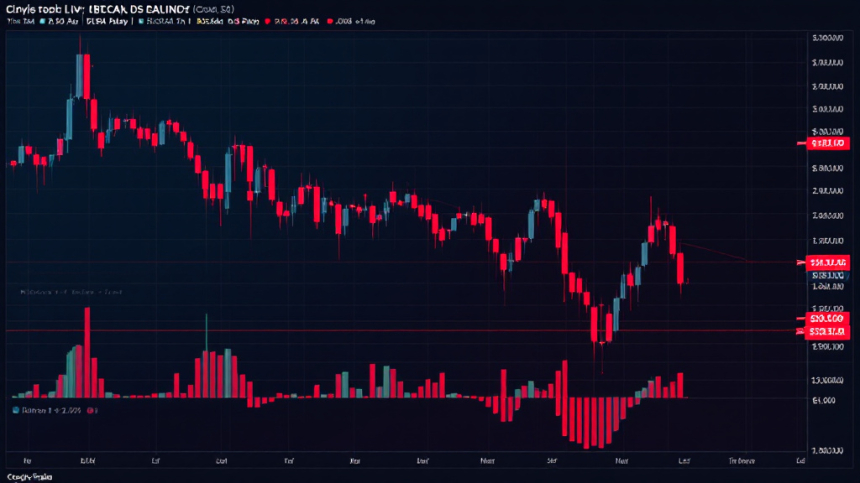This screenshot has height=483, width=860.
Task: Click the last red legend dot in header
Action: pos(330,21)
